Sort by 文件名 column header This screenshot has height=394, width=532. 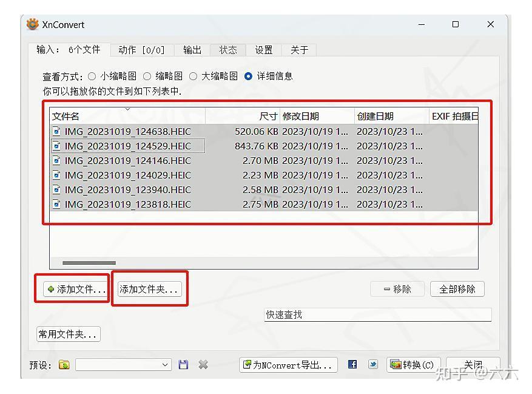tap(127, 116)
